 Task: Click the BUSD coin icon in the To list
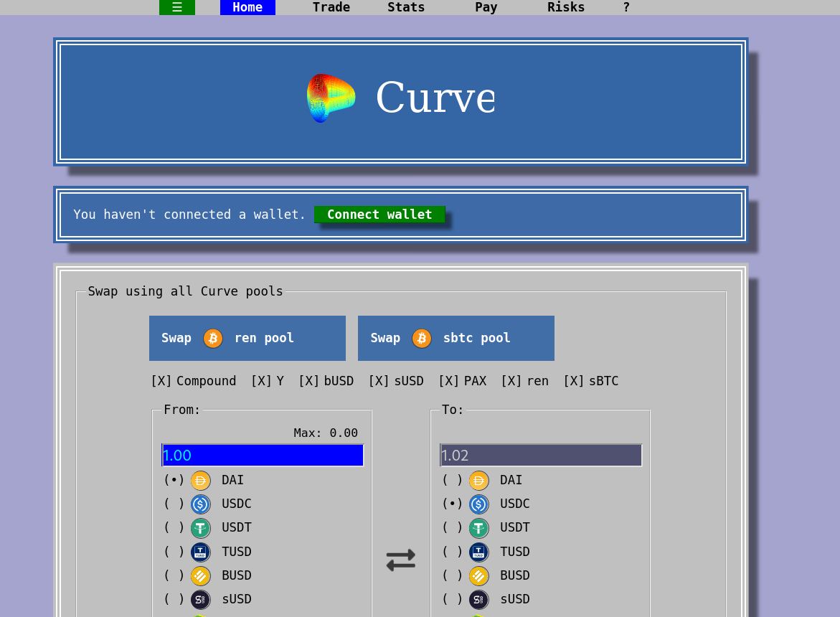coord(479,576)
